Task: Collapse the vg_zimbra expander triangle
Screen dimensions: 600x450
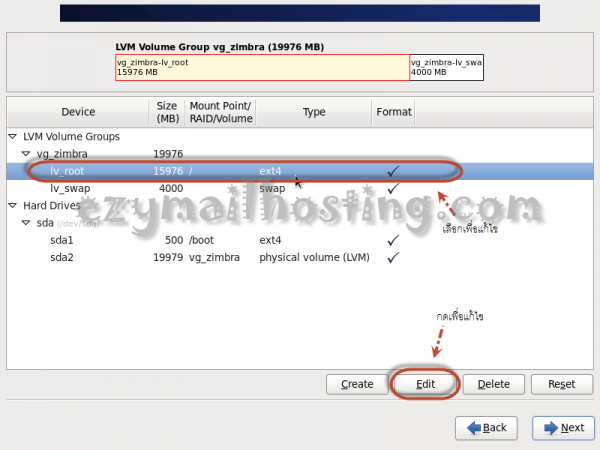Action: click(26, 153)
